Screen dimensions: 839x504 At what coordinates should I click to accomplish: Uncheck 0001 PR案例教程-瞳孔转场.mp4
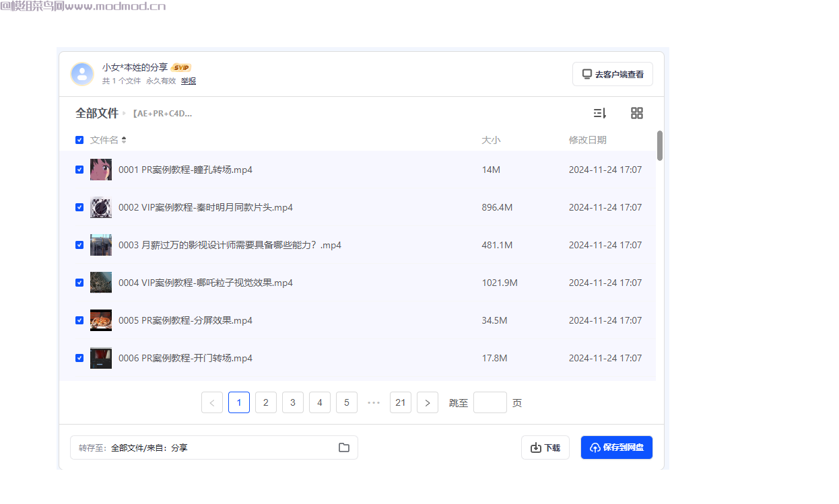tap(79, 170)
